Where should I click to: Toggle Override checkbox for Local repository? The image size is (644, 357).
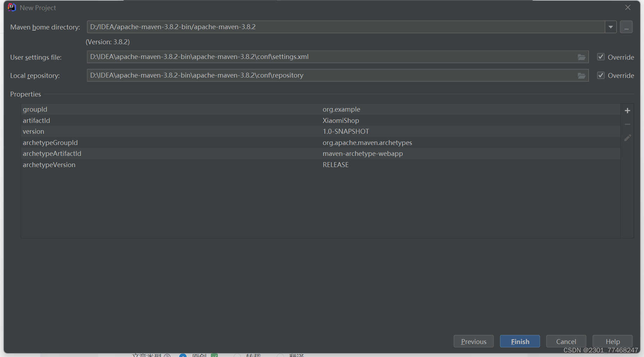(x=601, y=75)
